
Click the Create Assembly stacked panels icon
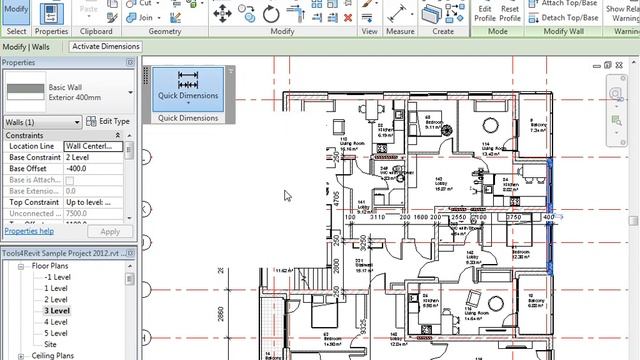(x=431, y=13)
